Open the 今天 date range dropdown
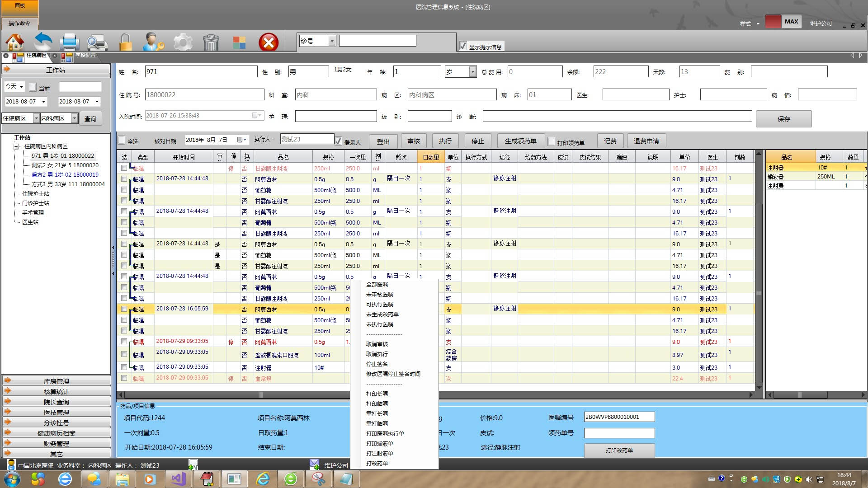Image resolution: width=868 pixels, height=488 pixels. (21, 86)
